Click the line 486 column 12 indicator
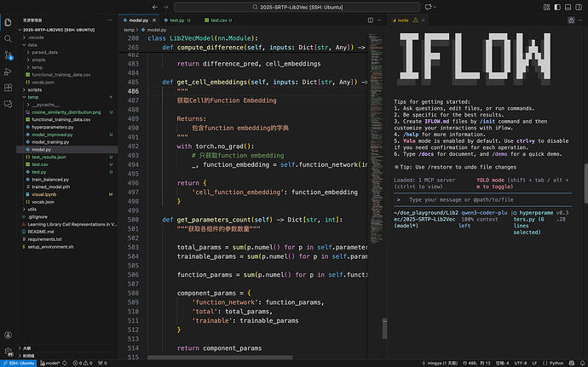 point(476,363)
